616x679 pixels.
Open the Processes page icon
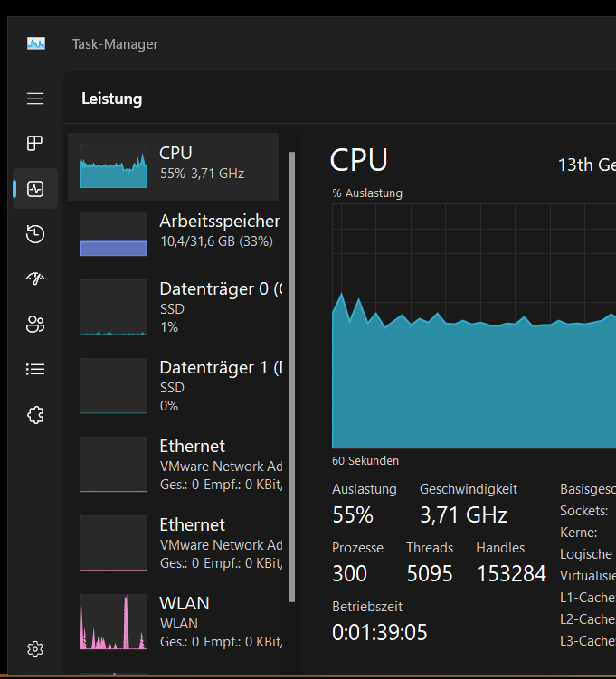point(35,144)
